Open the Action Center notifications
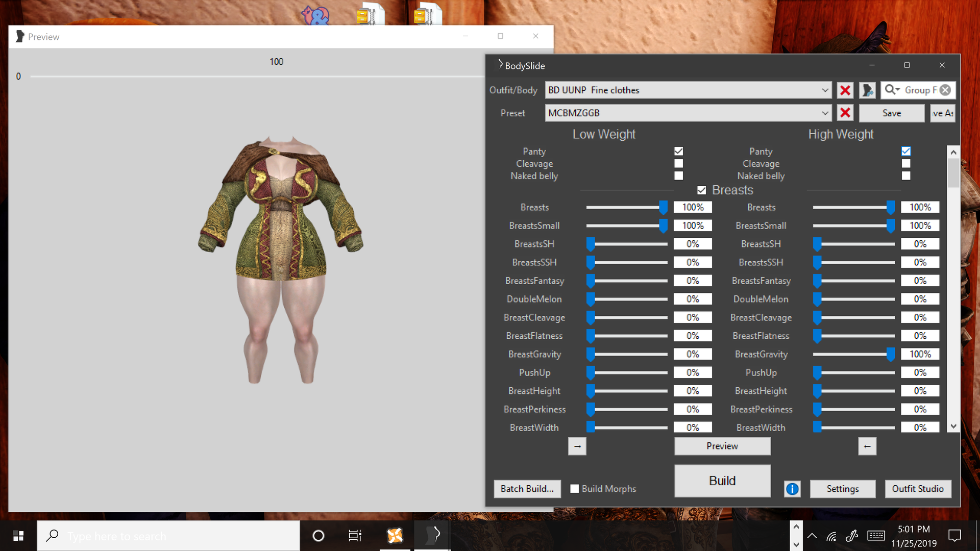Viewport: 980px width, 551px height. [954, 536]
